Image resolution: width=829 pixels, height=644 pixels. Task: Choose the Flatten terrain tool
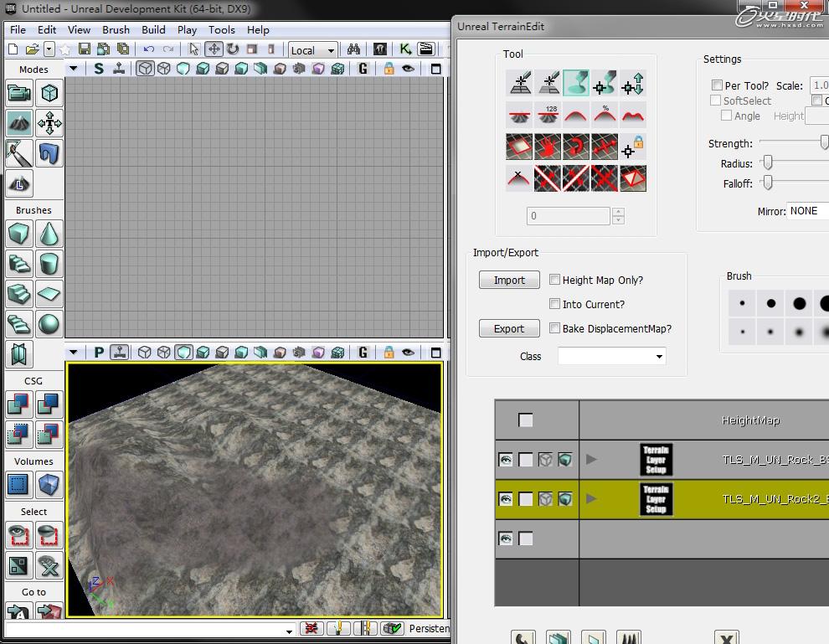[520, 115]
